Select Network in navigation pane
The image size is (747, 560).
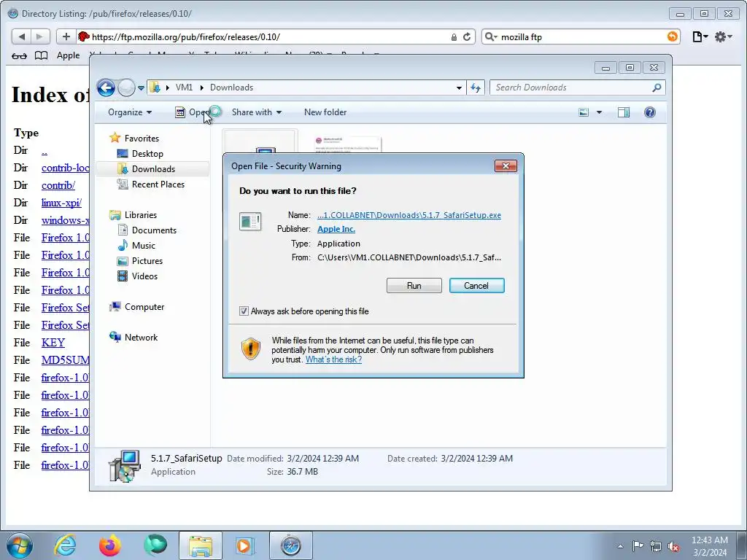(x=141, y=337)
